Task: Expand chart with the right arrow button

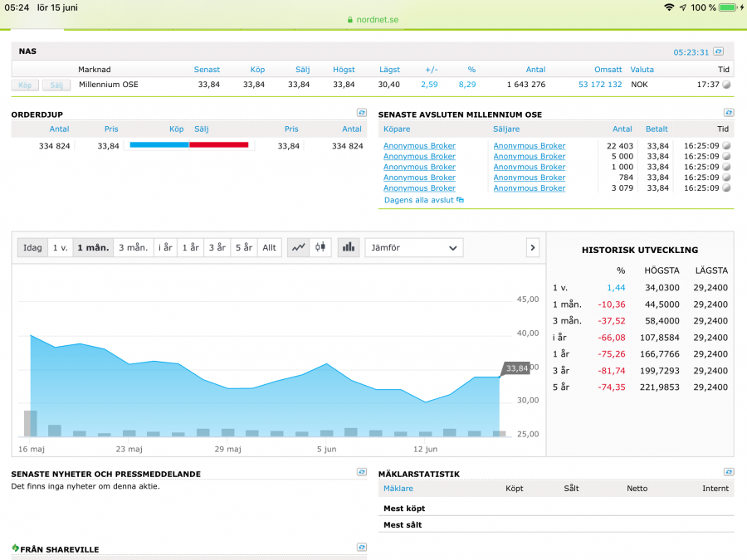Action: 533,247
